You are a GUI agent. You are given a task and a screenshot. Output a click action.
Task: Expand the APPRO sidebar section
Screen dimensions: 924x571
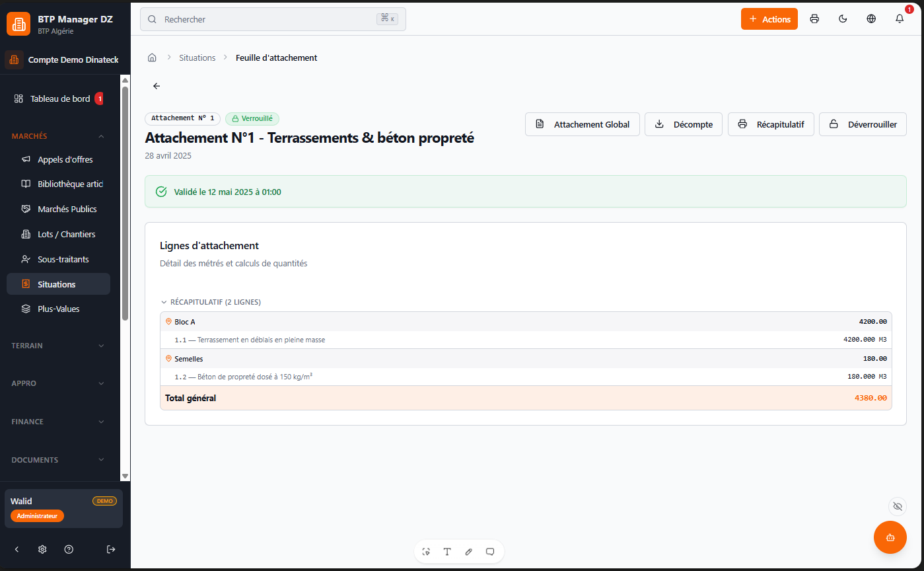tap(58, 383)
